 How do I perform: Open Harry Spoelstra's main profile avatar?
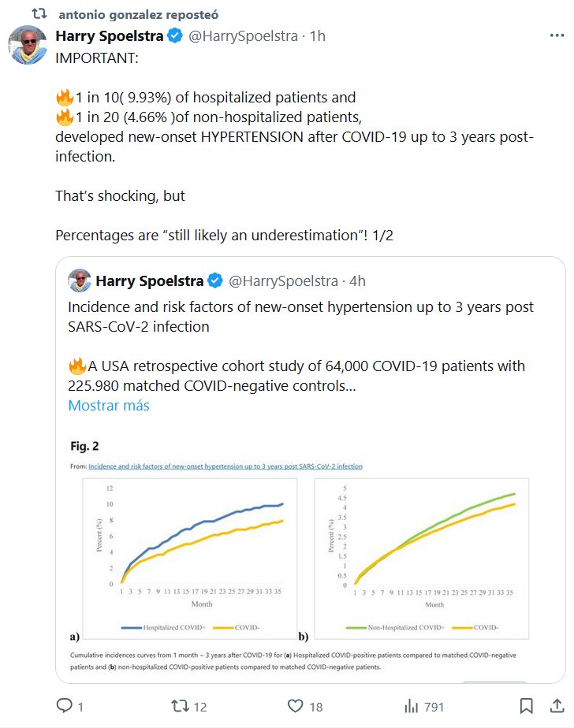coord(28,45)
